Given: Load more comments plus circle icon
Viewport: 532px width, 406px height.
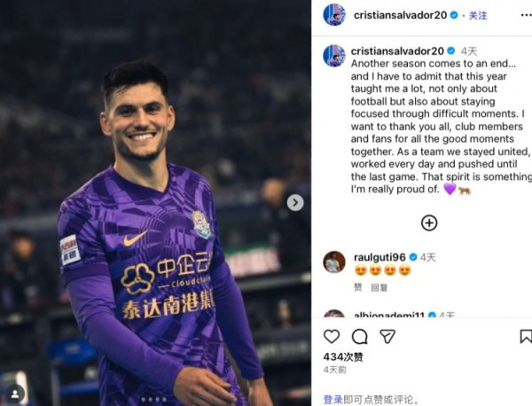Looking at the screenshot, I should [x=429, y=223].
